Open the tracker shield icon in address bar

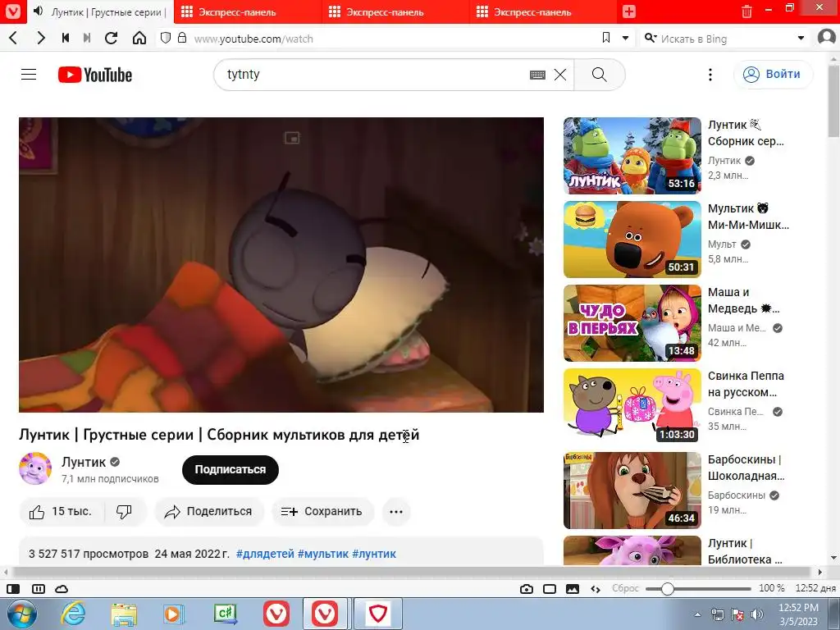[x=166, y=38]
